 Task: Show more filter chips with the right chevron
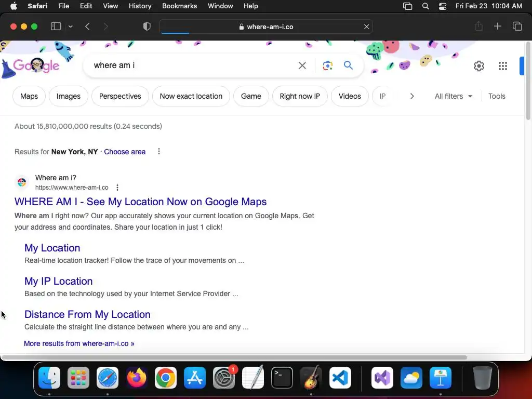coord(412,96)
